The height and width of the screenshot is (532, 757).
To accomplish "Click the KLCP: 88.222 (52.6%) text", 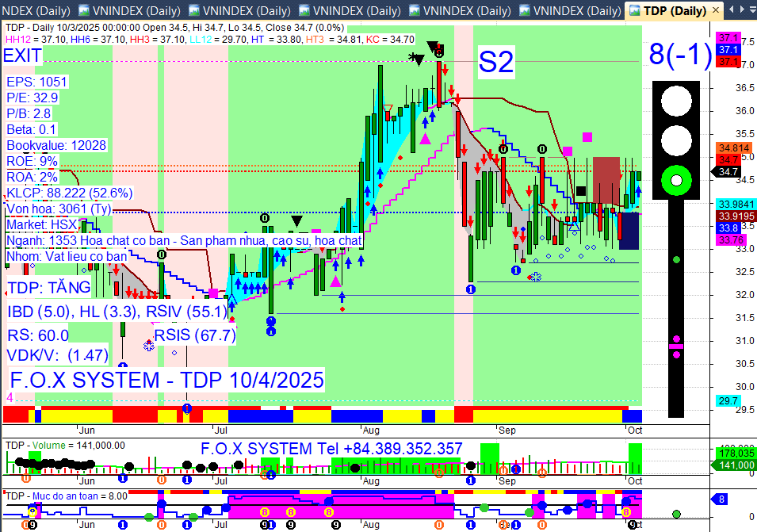I will coord(70,193).
